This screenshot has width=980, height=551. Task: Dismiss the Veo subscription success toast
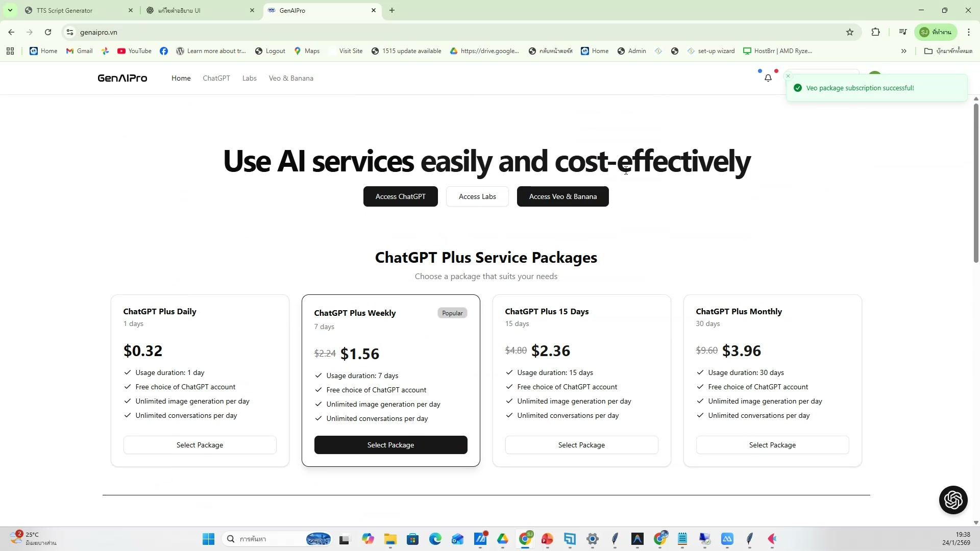[x=788, y=76]
